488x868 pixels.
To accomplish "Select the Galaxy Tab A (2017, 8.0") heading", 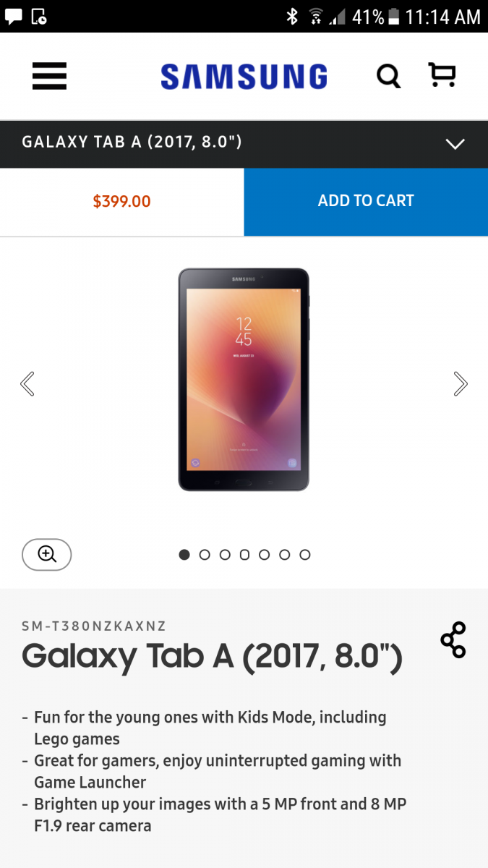I will pyautogui.click(x=213, y=656).
